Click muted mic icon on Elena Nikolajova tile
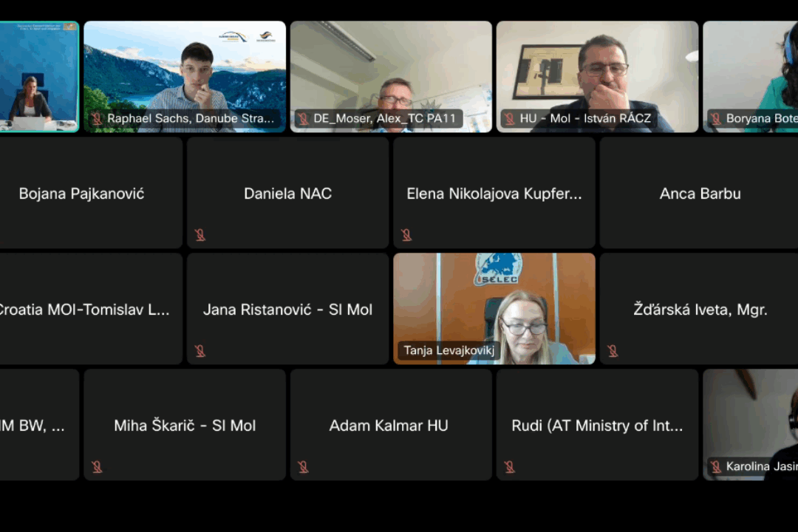 click(406, 235)
